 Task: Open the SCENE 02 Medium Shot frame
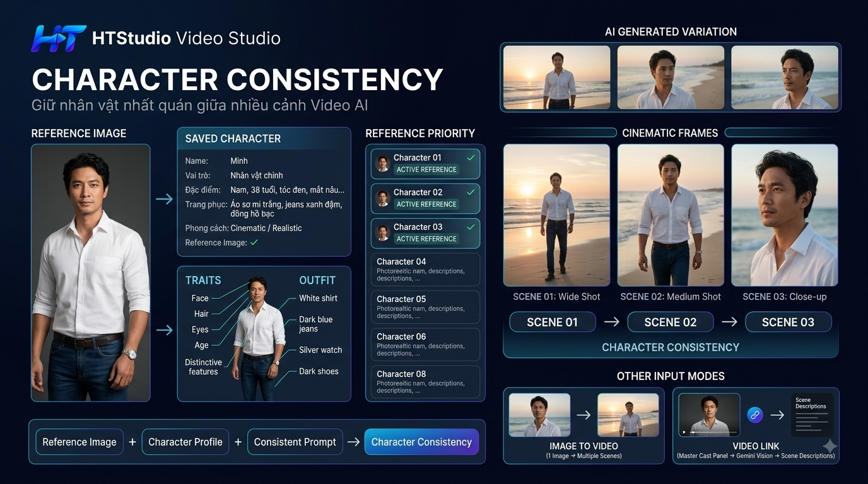[671, 216]
